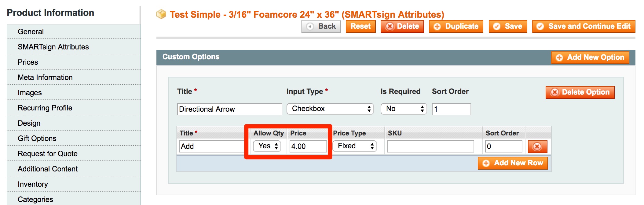Delete the product
The height and width of the screenshot is (205, 644).
402,27
